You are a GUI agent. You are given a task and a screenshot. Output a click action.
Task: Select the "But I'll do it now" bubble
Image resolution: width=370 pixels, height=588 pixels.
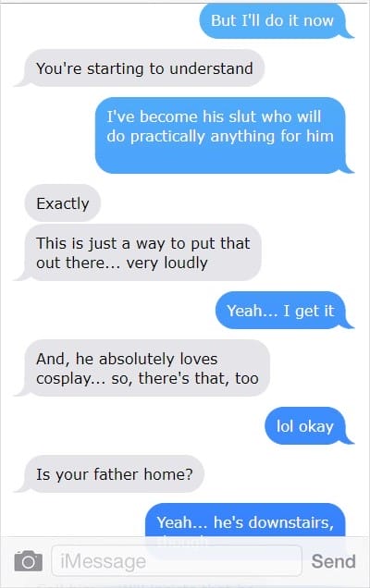(273, 20)
